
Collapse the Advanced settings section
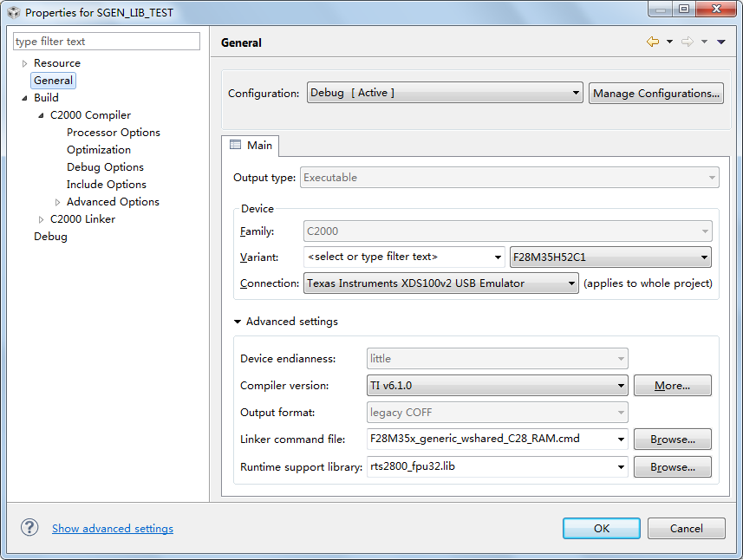coord(238,322)
